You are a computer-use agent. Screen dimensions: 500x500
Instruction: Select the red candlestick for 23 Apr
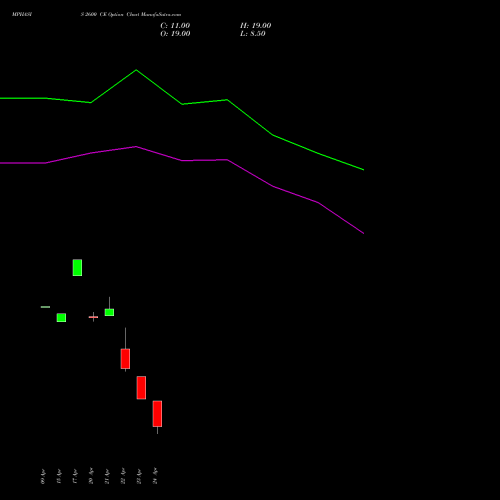coord(141,388)
